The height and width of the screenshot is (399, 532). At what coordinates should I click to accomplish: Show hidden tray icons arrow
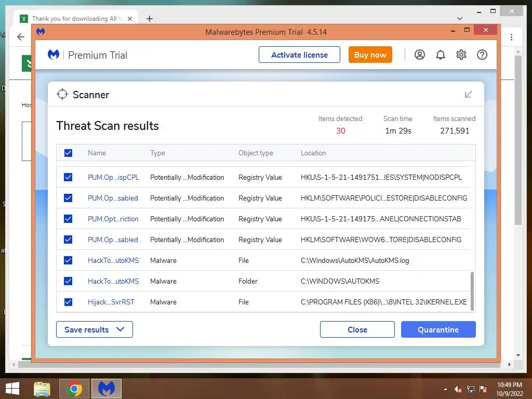(445, 389)
